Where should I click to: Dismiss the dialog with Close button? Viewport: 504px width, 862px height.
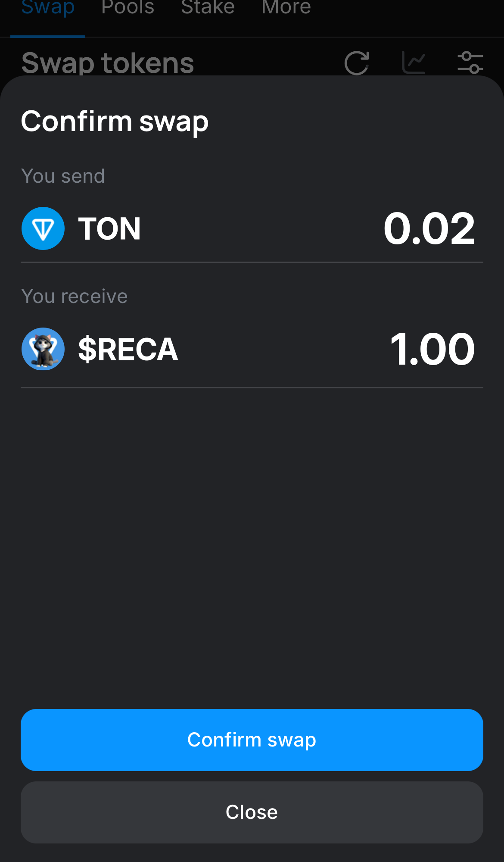pyautogui.click(x=252, y=812)
